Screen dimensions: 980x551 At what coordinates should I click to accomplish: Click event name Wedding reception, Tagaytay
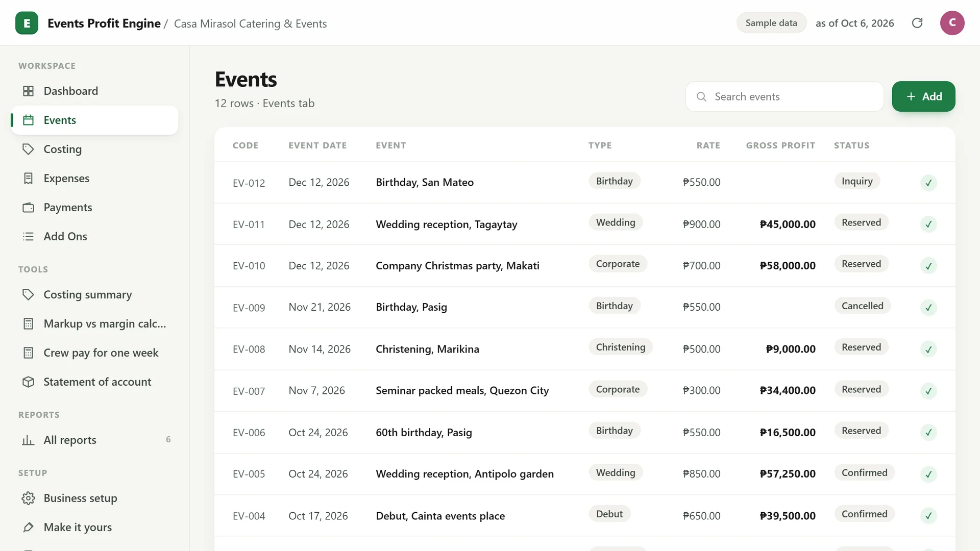(447, 224)
